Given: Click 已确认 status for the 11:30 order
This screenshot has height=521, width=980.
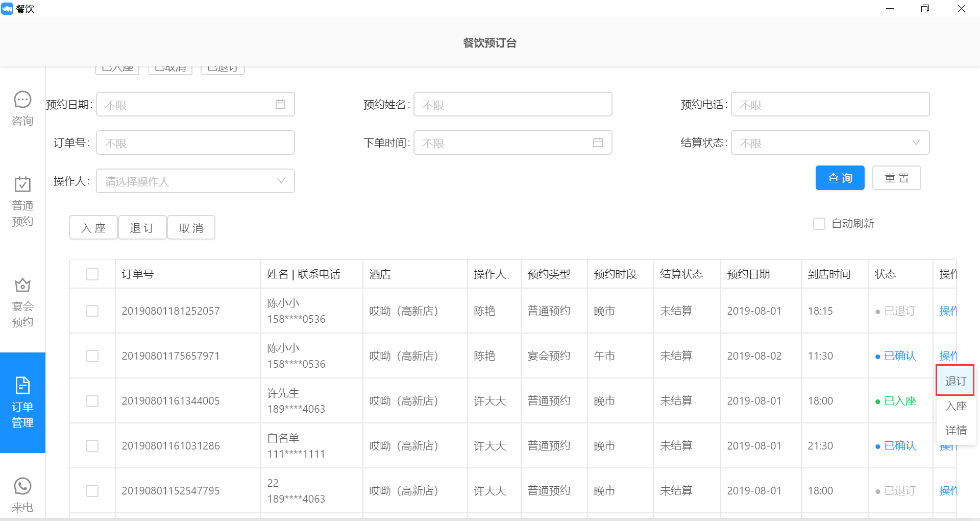Looking at the screenshot, I should [896, 356].
